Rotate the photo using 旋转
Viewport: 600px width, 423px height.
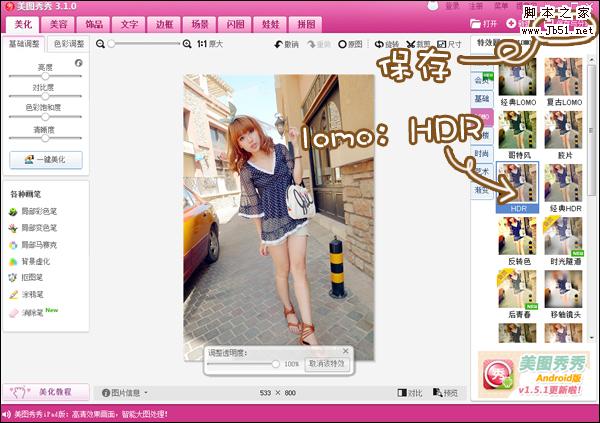[x=387, y=44]
